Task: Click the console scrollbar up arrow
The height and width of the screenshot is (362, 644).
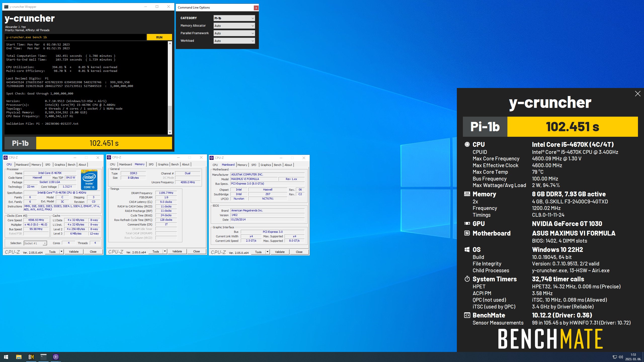Action: click(170, 43)
